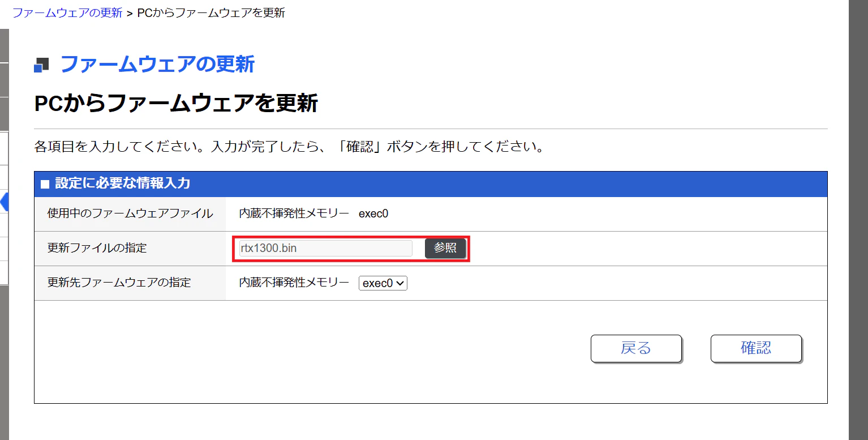Click the instruction text starting 各項目を入力してください
Image resolution: width=868 pixels, height=440 pixels.
289,148
